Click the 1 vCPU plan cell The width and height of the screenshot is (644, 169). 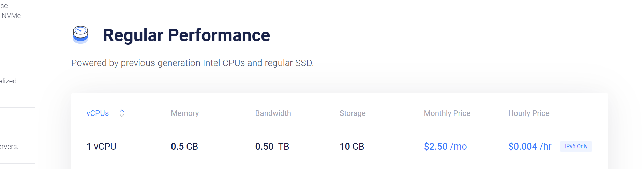101,147
